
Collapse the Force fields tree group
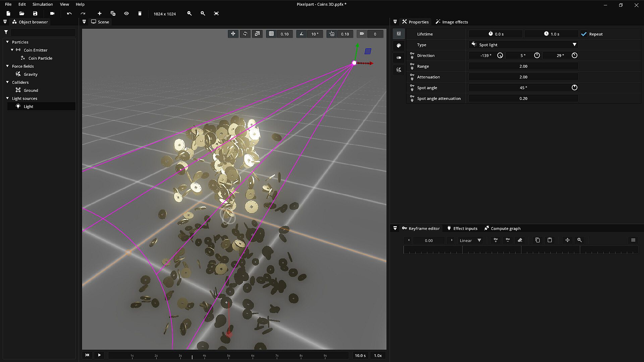point(7,66)
